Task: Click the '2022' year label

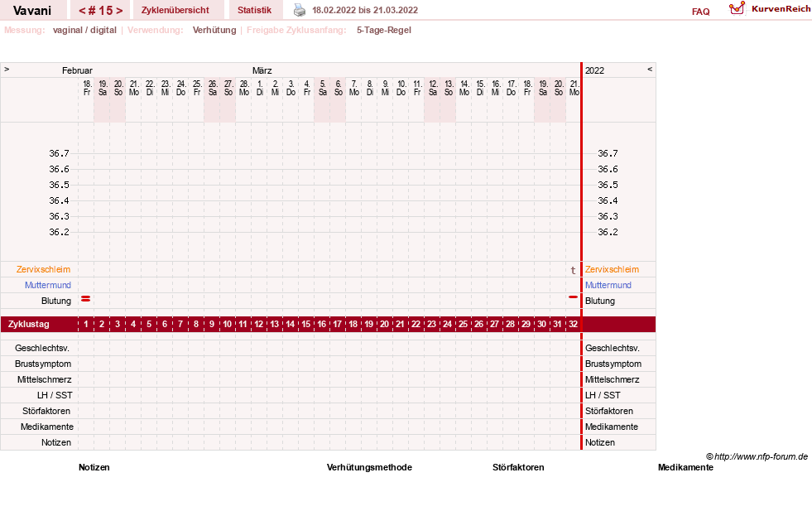Action: [594, 70]
